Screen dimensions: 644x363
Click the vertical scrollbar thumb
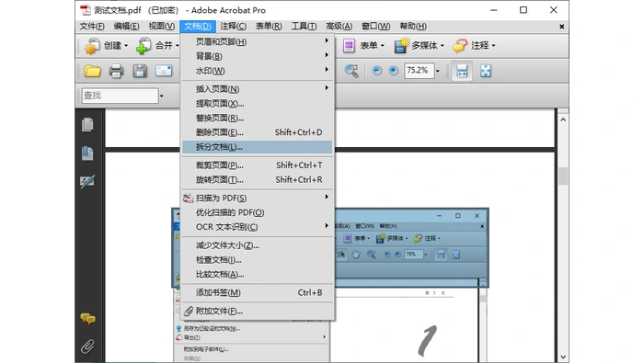coord(563,176)
